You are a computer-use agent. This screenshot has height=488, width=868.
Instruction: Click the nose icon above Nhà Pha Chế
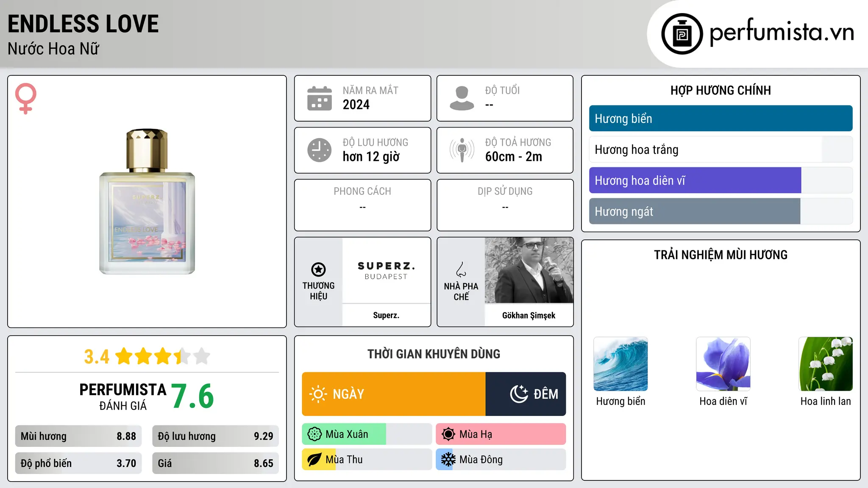point(461,269)
